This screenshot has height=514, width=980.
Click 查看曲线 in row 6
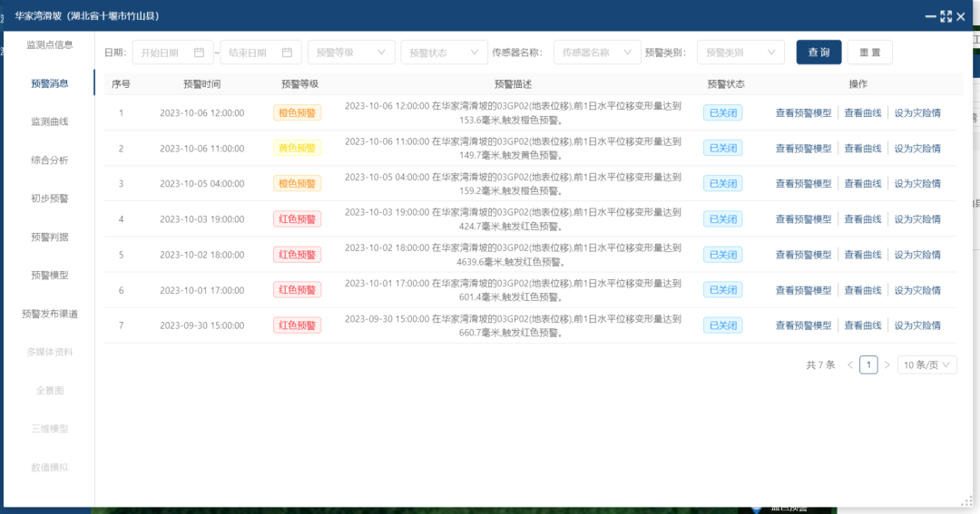[863, 290]
